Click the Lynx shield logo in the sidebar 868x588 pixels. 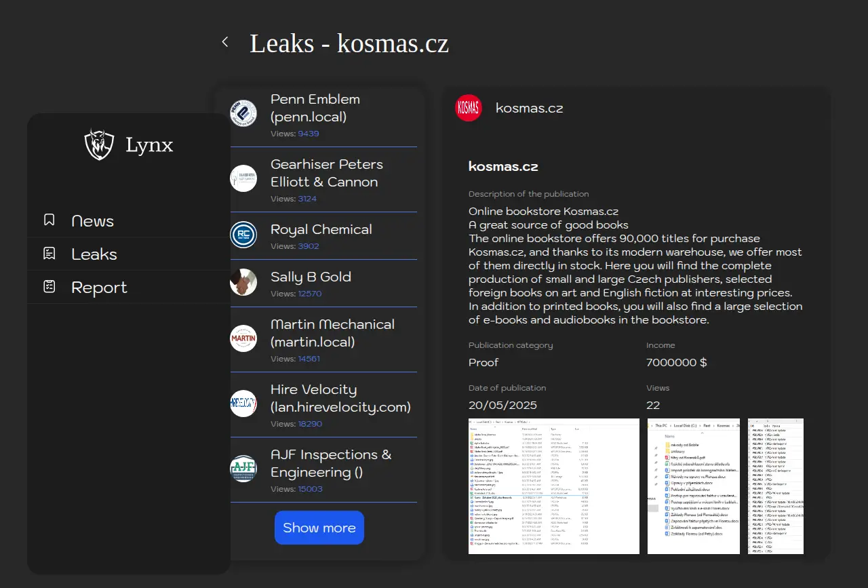(x=99, y=144)
